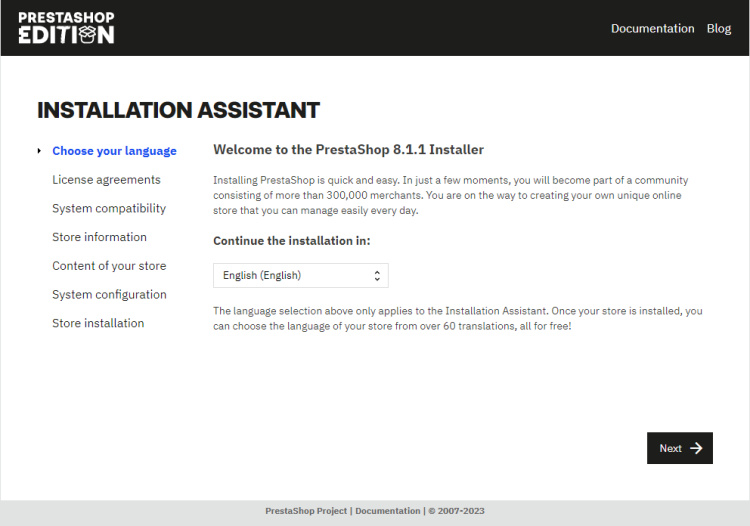
Task: Click the Welcome to PrestaShop 8.1.1 Installer heading
Action: pyautogui.click(x=348, y=149)
